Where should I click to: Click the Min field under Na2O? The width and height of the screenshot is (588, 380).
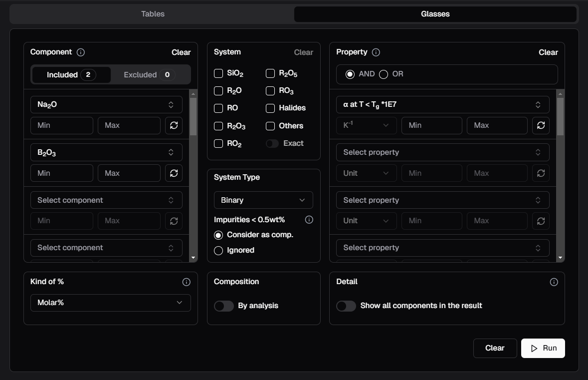[62, 125]
